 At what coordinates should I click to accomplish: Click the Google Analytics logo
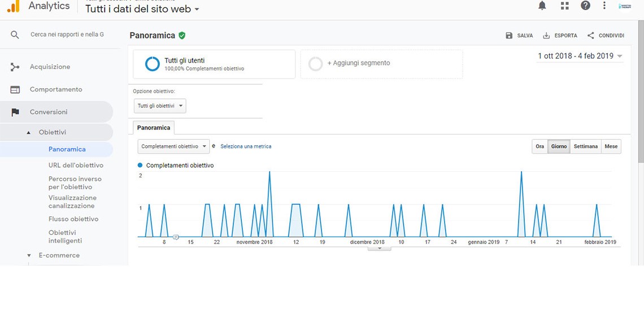[14, 6]
